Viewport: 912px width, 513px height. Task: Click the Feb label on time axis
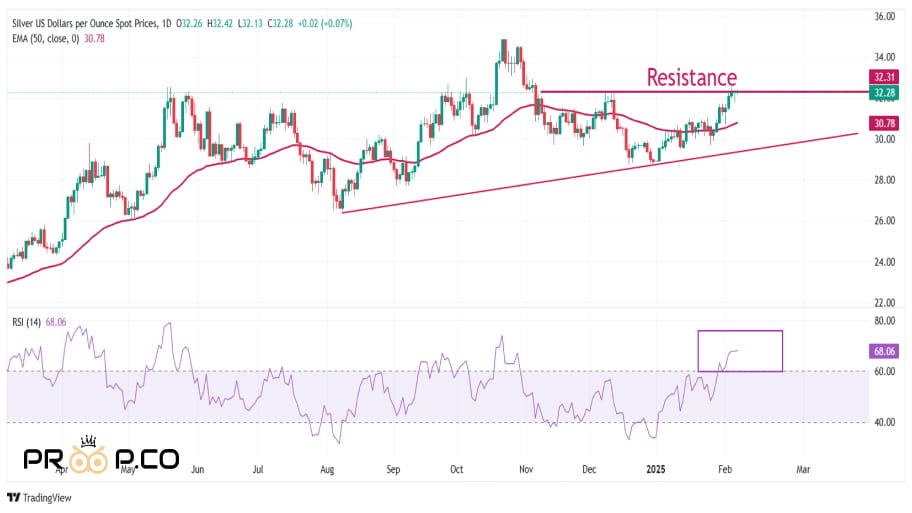(725, 469)
